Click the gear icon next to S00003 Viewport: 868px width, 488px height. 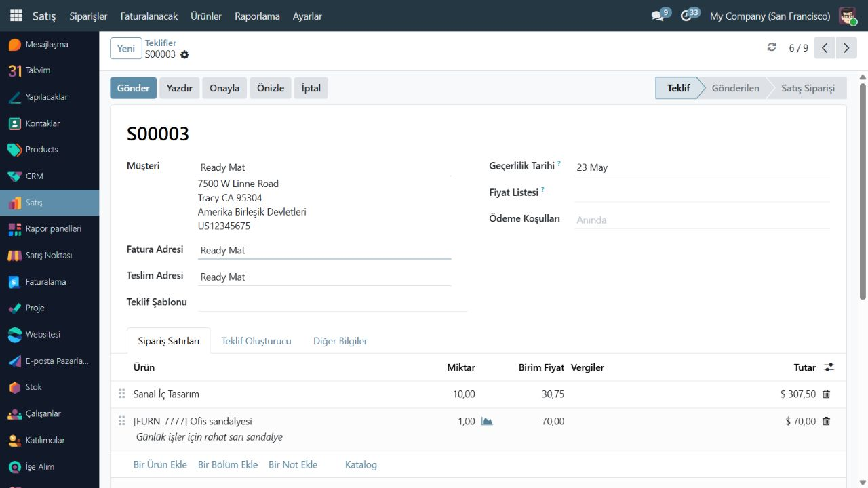click(184, 55)
